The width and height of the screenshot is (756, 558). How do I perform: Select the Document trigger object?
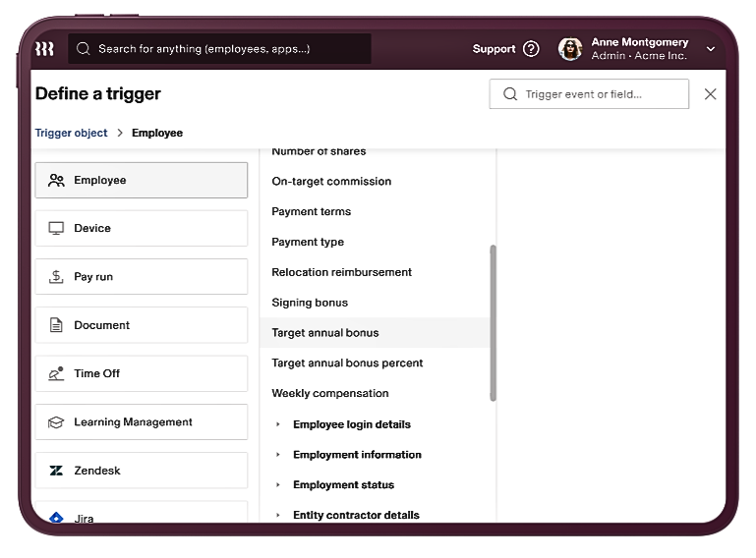[x=142, y=325]
